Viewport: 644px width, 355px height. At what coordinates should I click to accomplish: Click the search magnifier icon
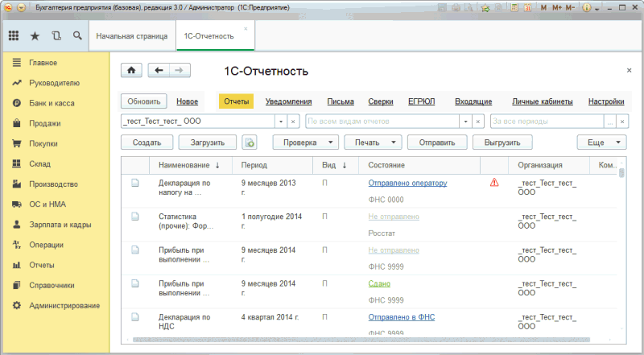pos(77,36)
